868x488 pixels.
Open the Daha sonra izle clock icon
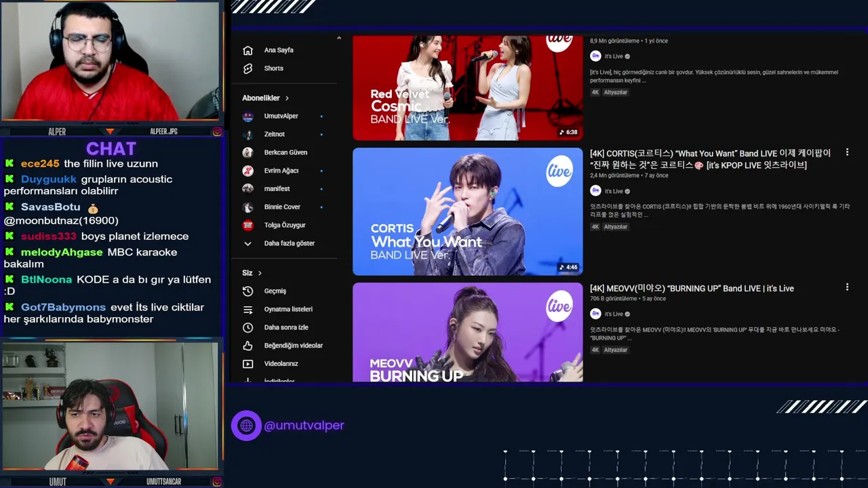(248, 327)
